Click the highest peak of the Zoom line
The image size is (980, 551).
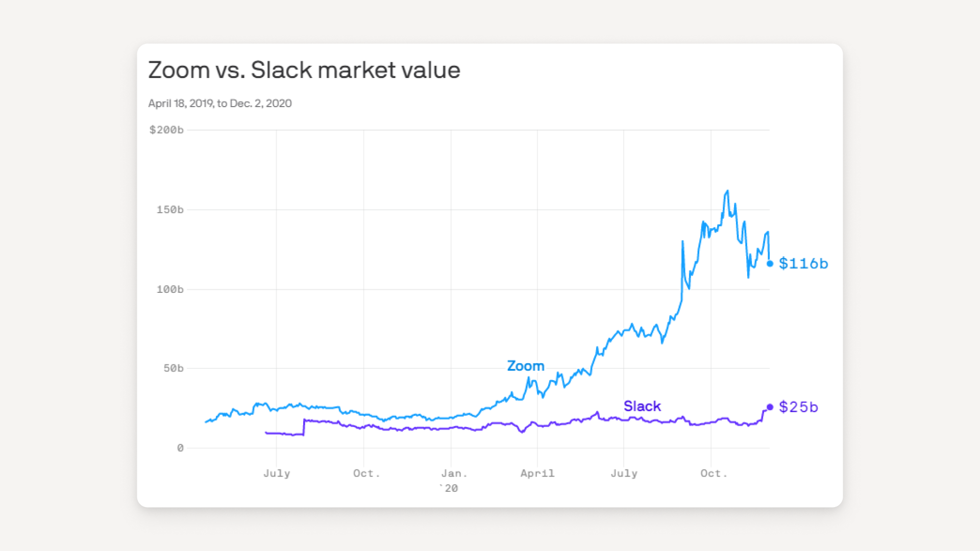(727, 191)
